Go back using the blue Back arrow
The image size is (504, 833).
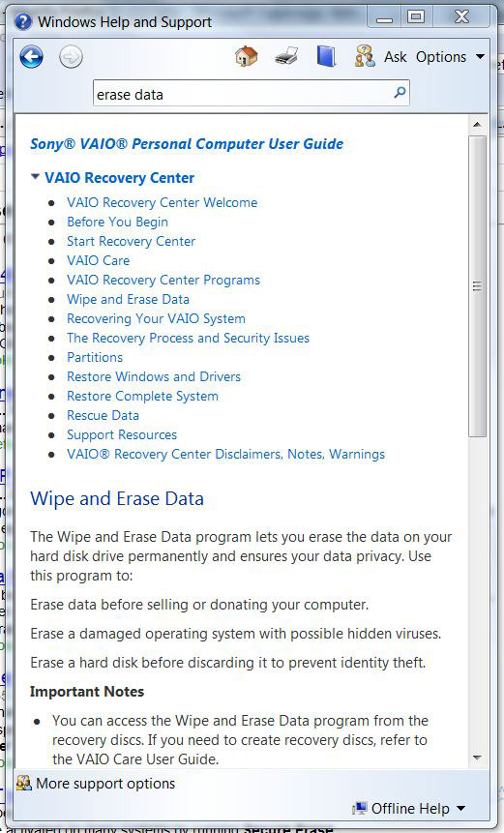pyautogui.click(x=31, y=57)
